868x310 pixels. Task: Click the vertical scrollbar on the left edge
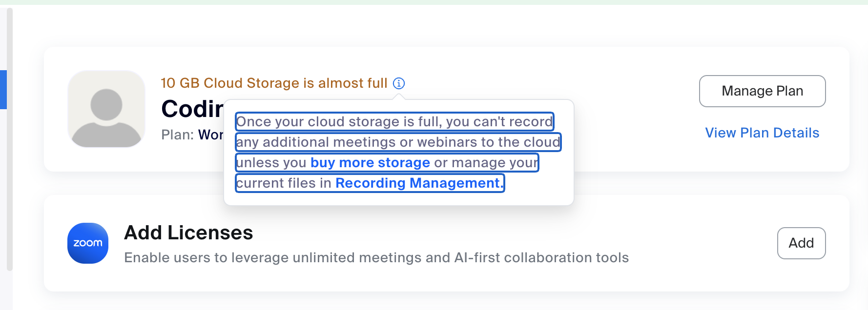coord(9,139)
